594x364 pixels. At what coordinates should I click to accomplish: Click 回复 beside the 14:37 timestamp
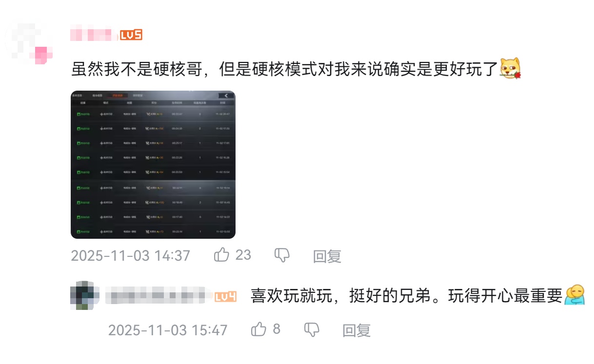[327, 256]
